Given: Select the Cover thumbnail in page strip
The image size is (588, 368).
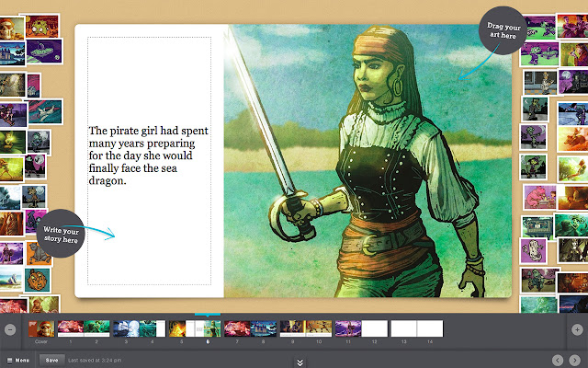Looking at the screenshot, I should click(41, 328).
